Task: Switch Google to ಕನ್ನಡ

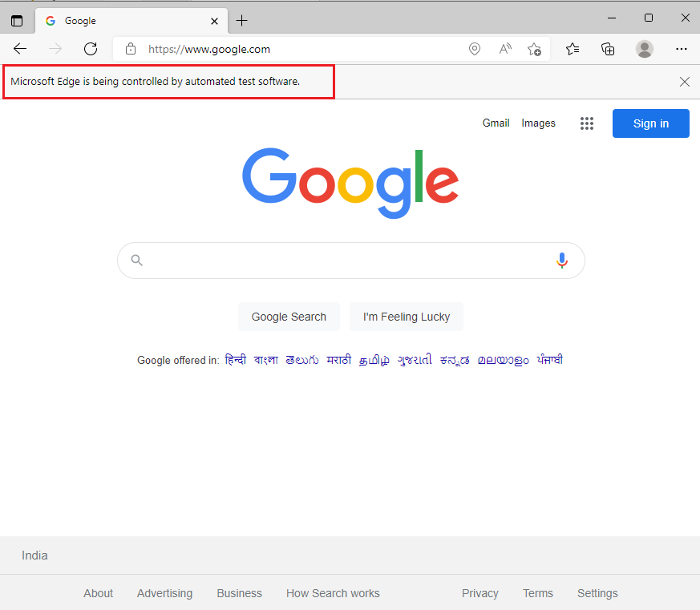Action: click(455, 360)
